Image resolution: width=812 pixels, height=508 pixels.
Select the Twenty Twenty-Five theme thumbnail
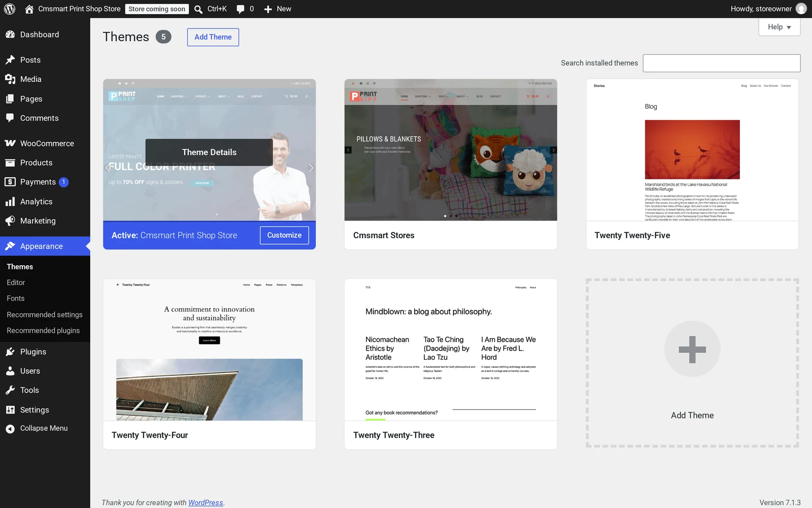(x=692, y=150)
